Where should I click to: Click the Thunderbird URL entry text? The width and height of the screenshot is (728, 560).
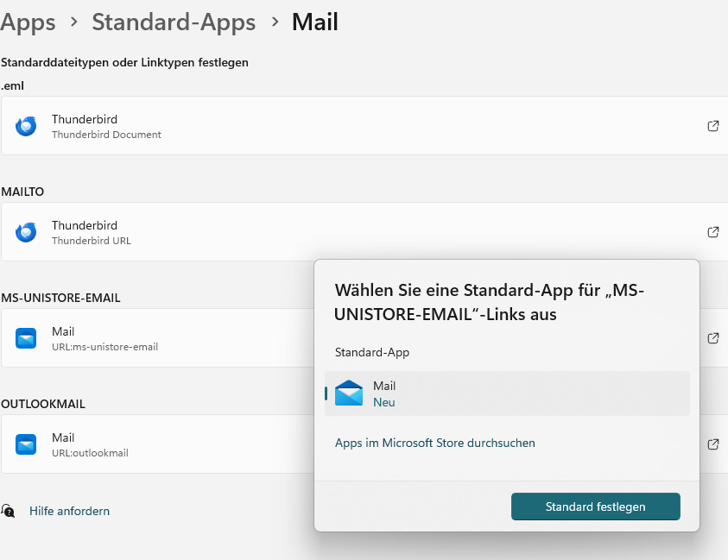[92, 241]
